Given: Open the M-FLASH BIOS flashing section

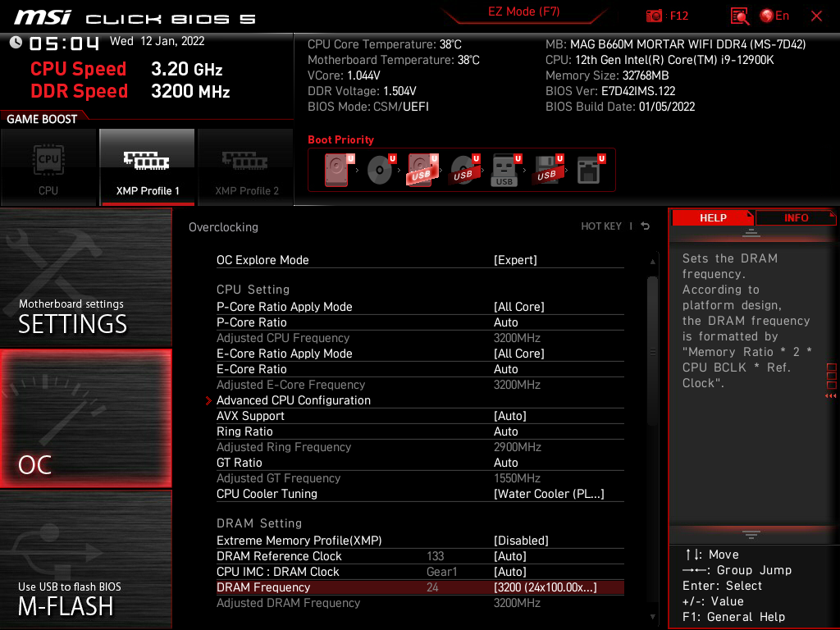Looking at the screenshot, I should 85,559.
